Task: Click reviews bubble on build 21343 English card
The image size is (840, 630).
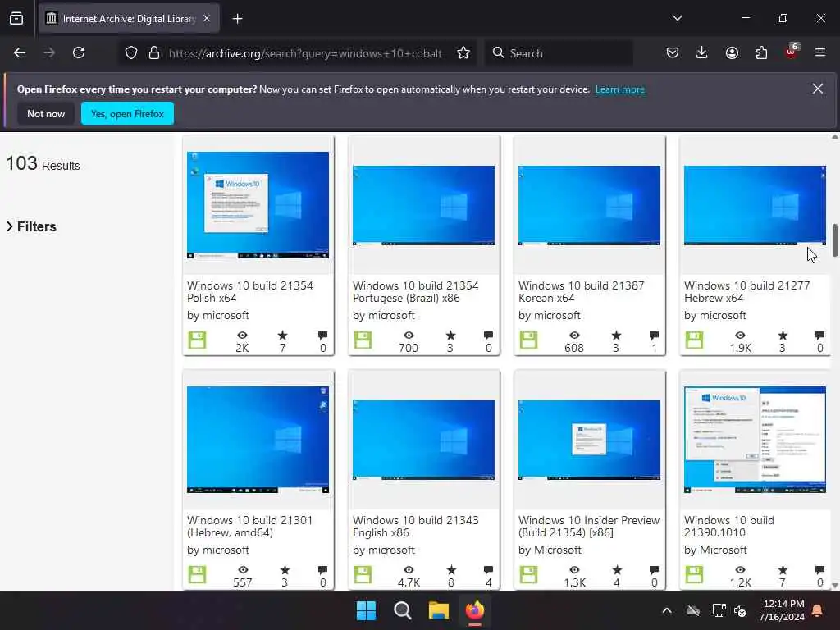Action: [x=488, y=570]
